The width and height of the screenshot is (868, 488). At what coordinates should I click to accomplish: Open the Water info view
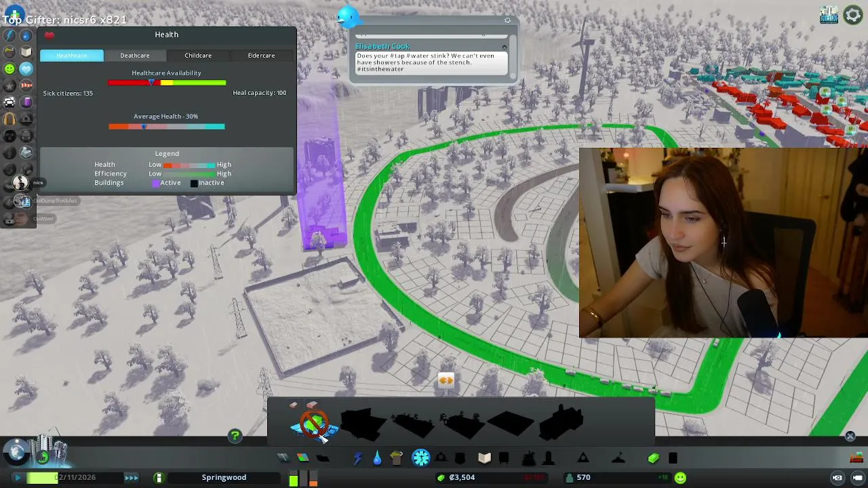click(x=26, y=35)
